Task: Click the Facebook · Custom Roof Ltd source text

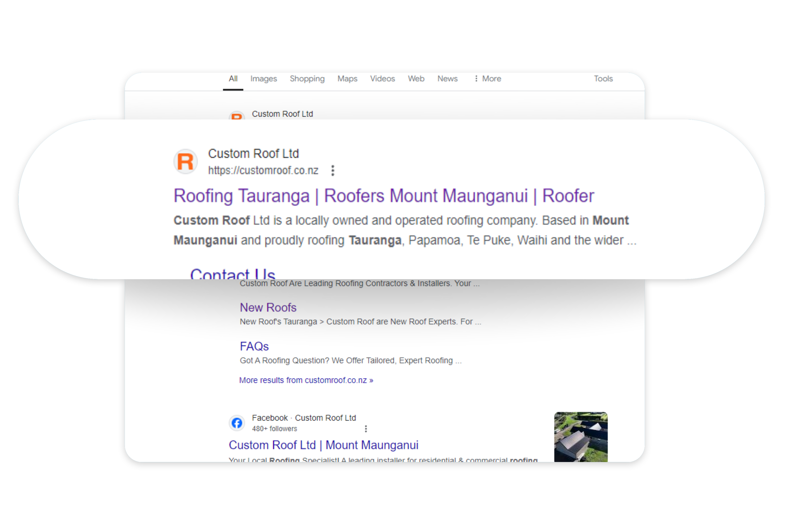Action: coord(304,418)
